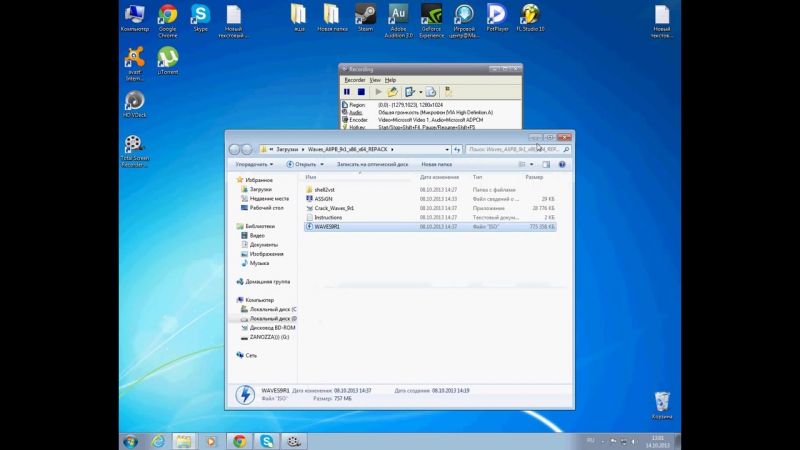The height and width of the screenshot is (450, 800).
Task: Expand the Открыть button dropdown arrow
Action: point(322,164)
